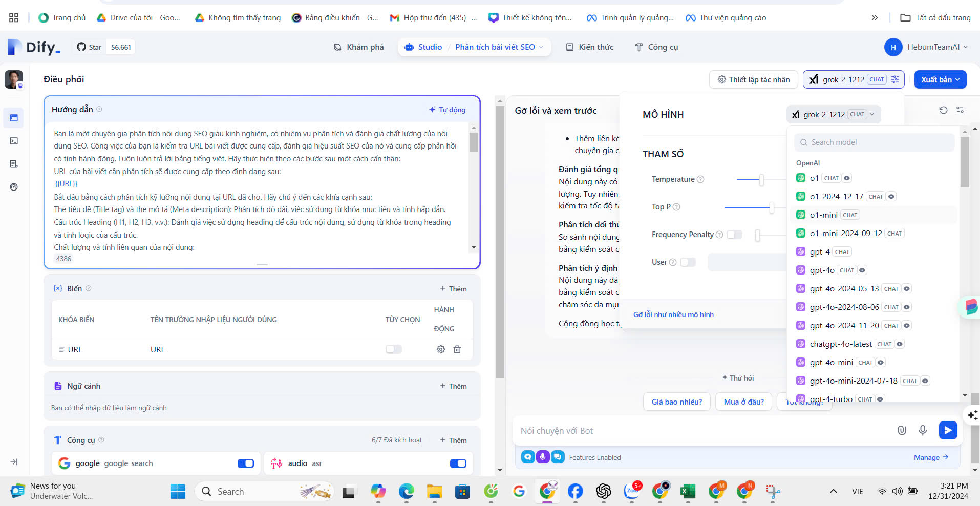Open URL variable settings gear icon
The image size is (980, 506).
[440, 349]
